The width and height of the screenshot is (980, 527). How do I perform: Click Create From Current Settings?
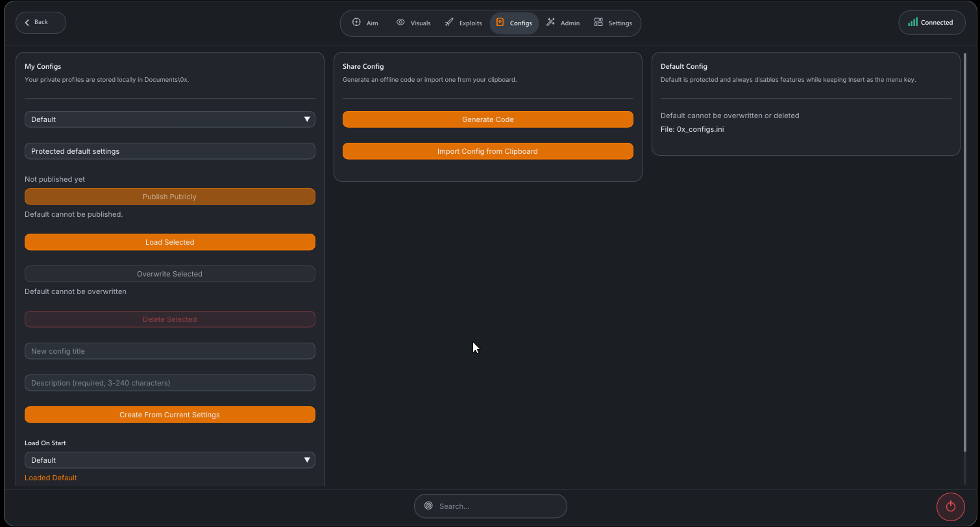pyautogui.click(x=170, y=415)
